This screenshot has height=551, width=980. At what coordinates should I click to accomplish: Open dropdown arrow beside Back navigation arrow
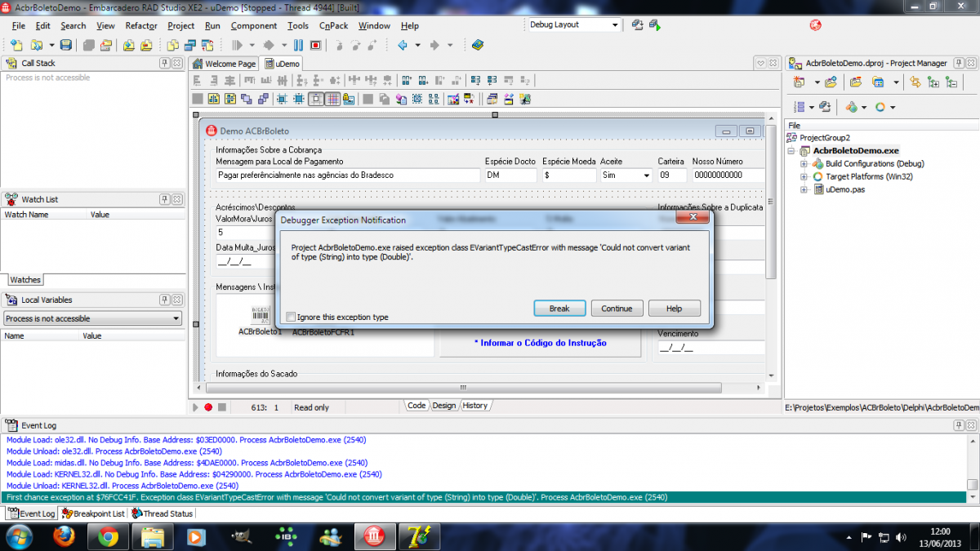(417, 45)
